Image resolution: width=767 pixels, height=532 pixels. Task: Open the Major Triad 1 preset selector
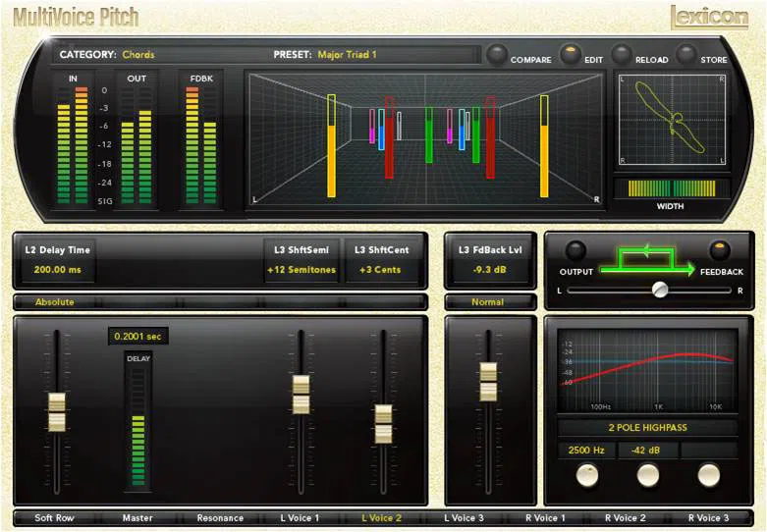coord(348,55)
